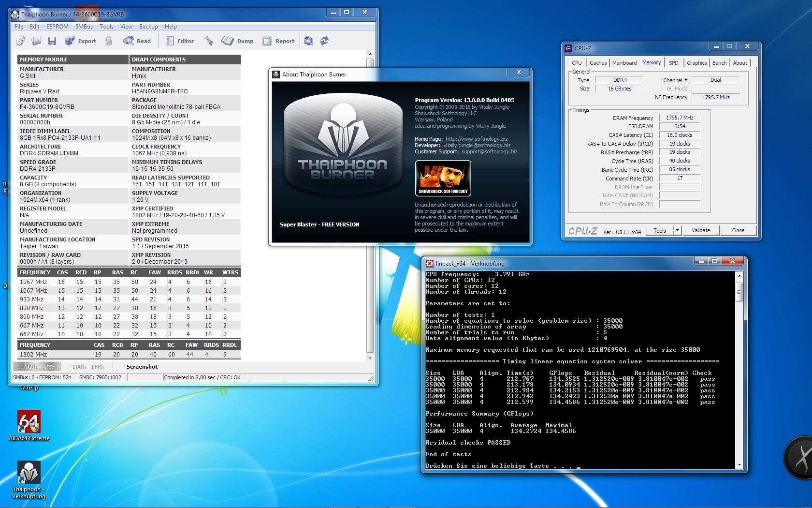Screen dimensions: 812x508
Task: Switch to the About tab in CPU-Z
Action: click(x=740, y=63)
